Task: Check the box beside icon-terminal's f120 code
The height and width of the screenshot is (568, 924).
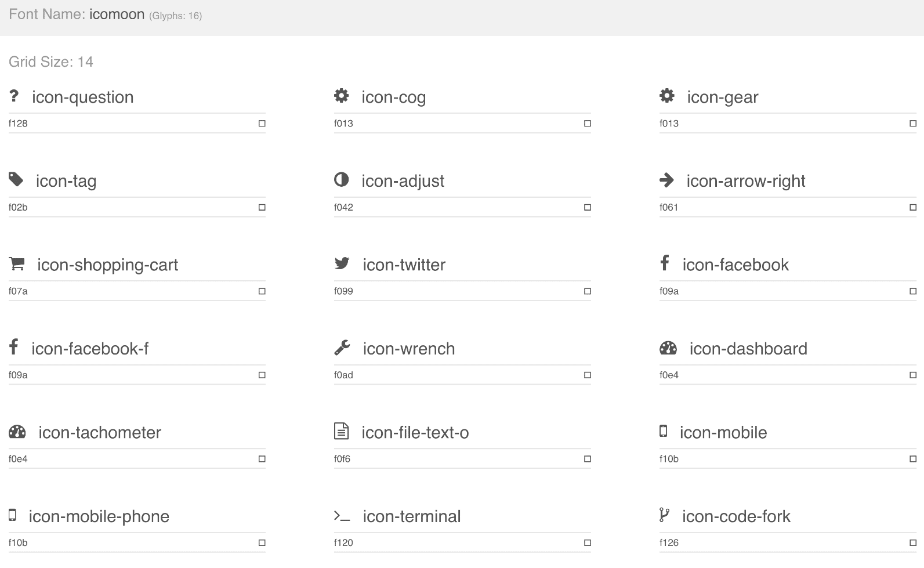Action: tap(587, 542)
